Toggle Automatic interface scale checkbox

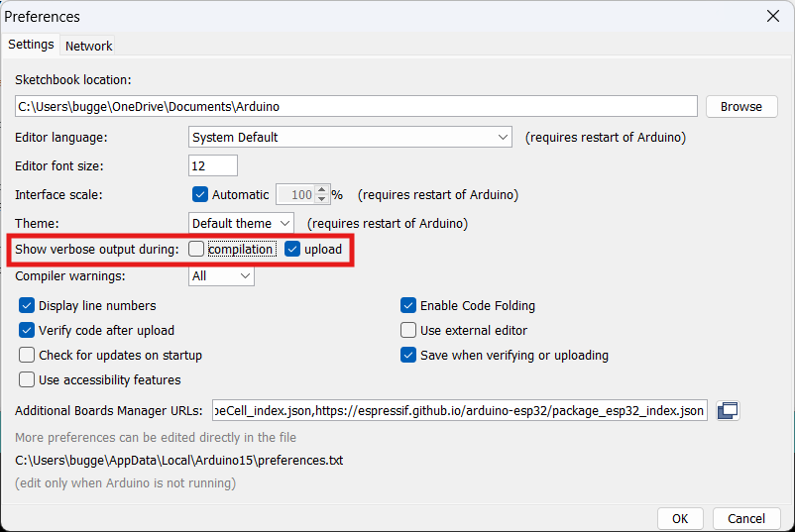(200, 194)
